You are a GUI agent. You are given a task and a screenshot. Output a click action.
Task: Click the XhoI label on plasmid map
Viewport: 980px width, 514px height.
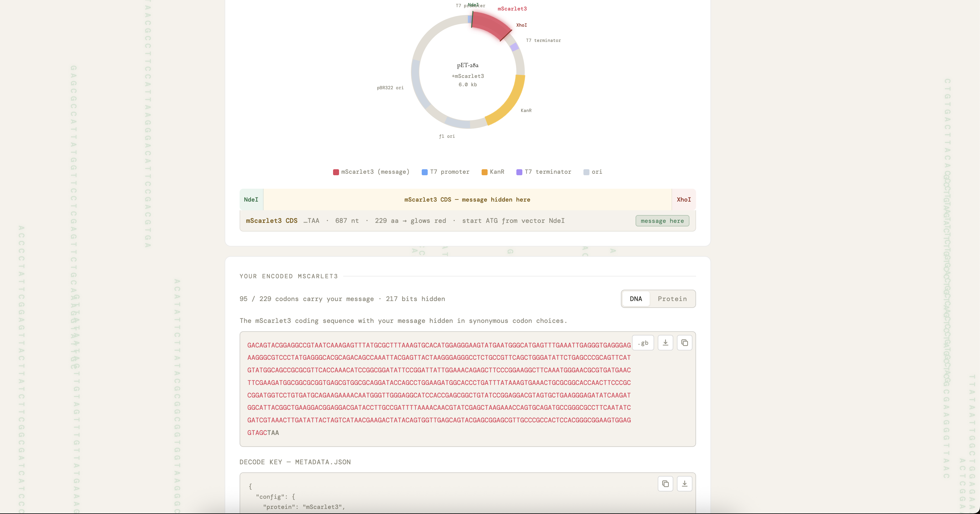pyautogui.click(x=521, y=25)
